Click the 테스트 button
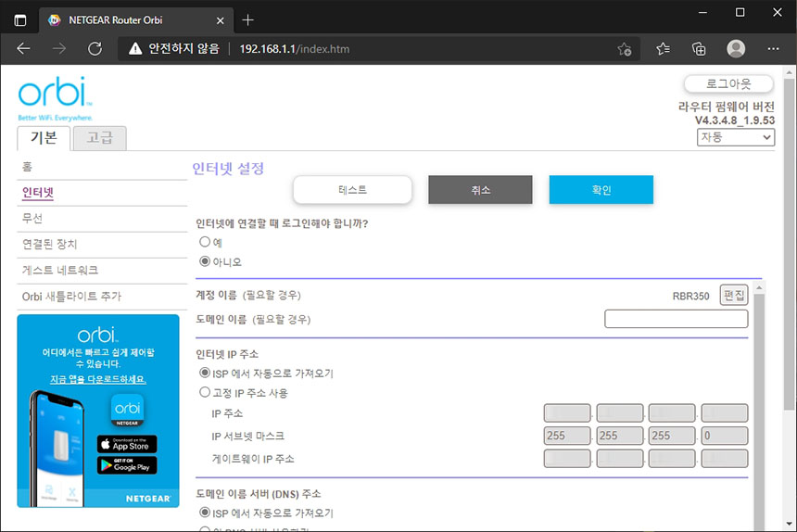This screenshot has height=532, width=797. click(352, 189)
